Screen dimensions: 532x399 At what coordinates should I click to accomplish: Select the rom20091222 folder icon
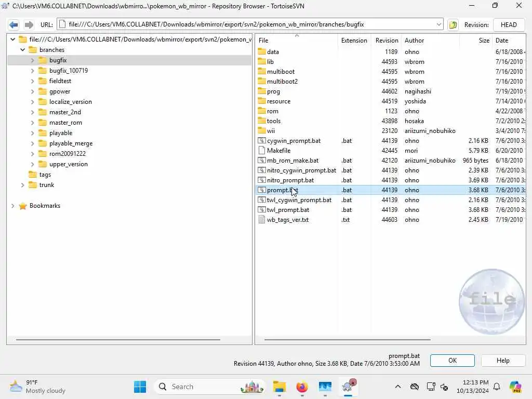pos(43,154)
